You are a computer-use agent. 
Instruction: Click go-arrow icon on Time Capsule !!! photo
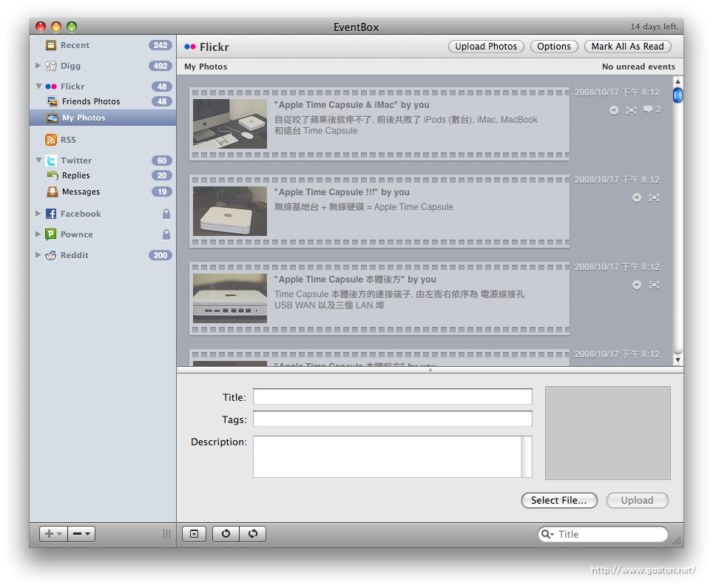637,197
